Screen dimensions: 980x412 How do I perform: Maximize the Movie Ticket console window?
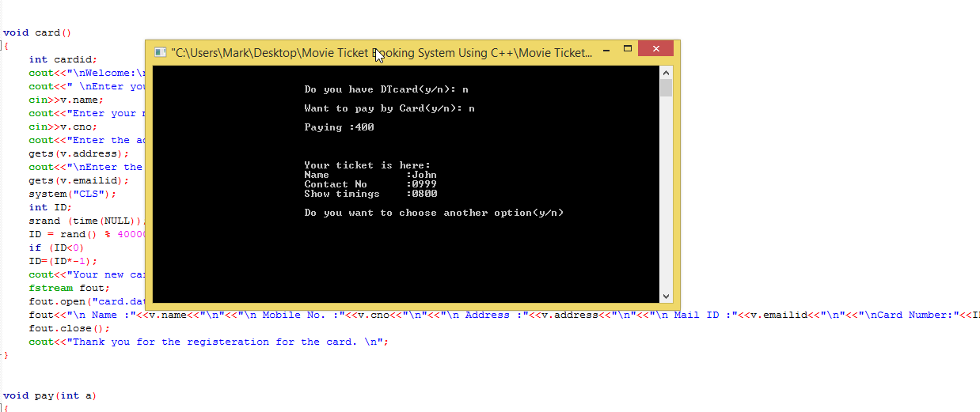pyautogui.click(x=627, y=50)
